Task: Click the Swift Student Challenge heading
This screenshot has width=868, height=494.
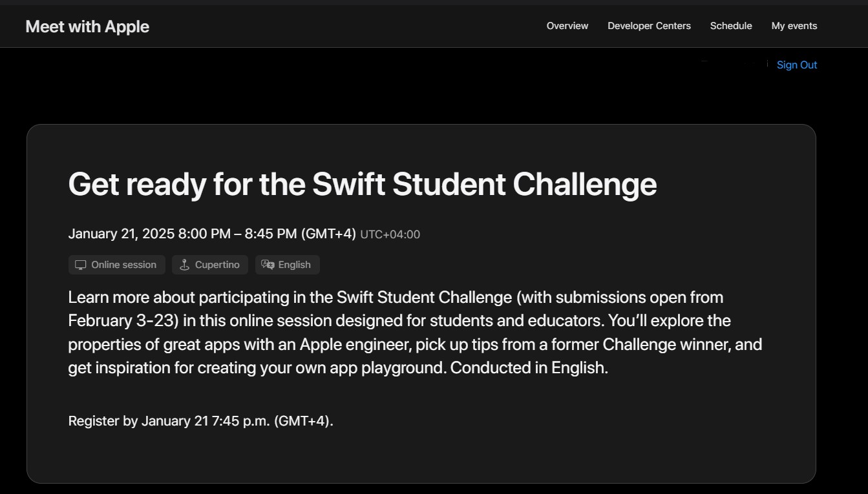Action: (x=362, y=184)
